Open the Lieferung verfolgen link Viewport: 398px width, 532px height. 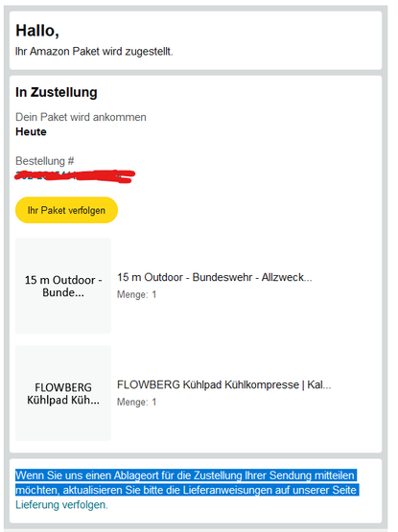click(x=61, y=505)
